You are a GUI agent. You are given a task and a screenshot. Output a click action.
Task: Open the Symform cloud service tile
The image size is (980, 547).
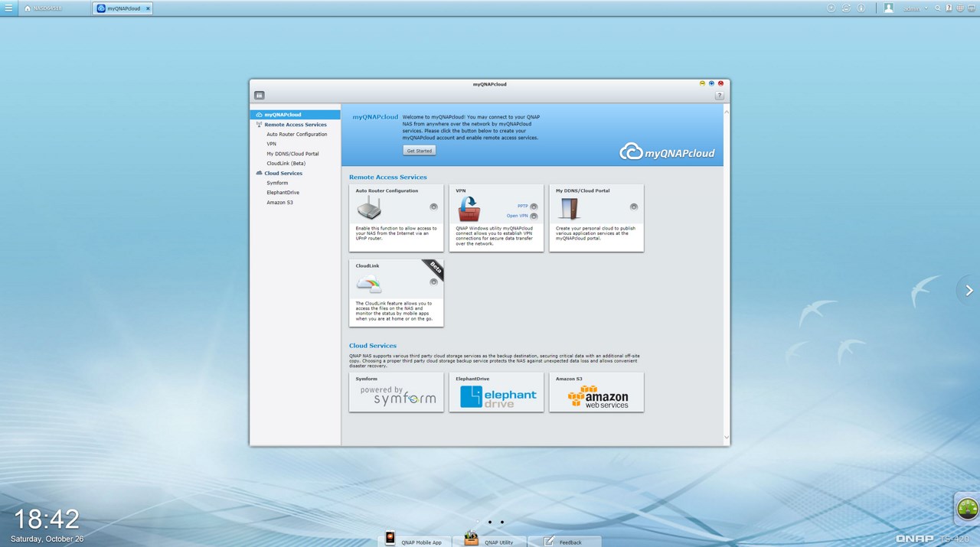(397, 392)
